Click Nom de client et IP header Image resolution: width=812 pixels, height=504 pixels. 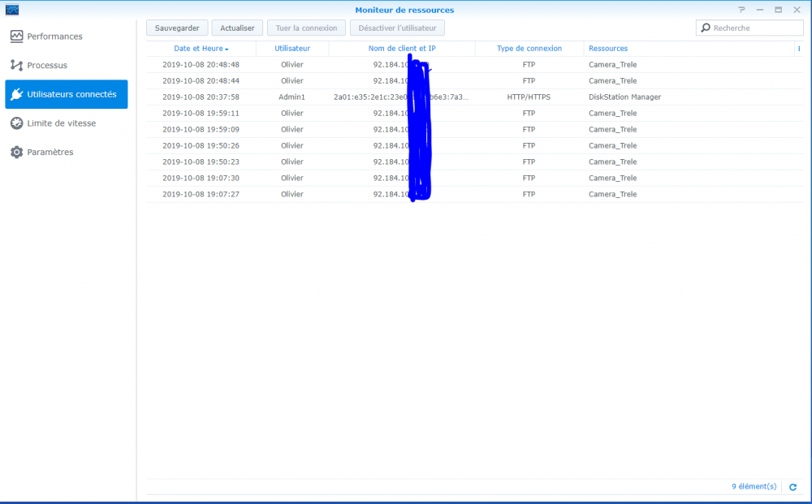(402, 49)
